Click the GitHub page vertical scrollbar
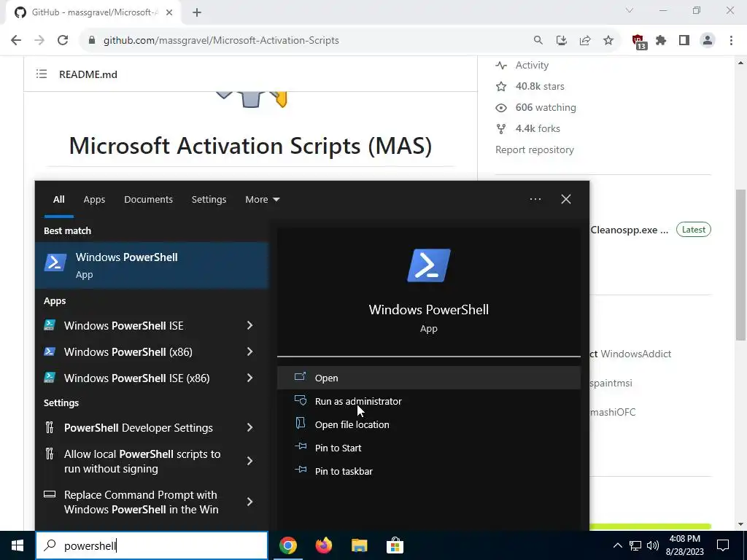 (740, 265)
